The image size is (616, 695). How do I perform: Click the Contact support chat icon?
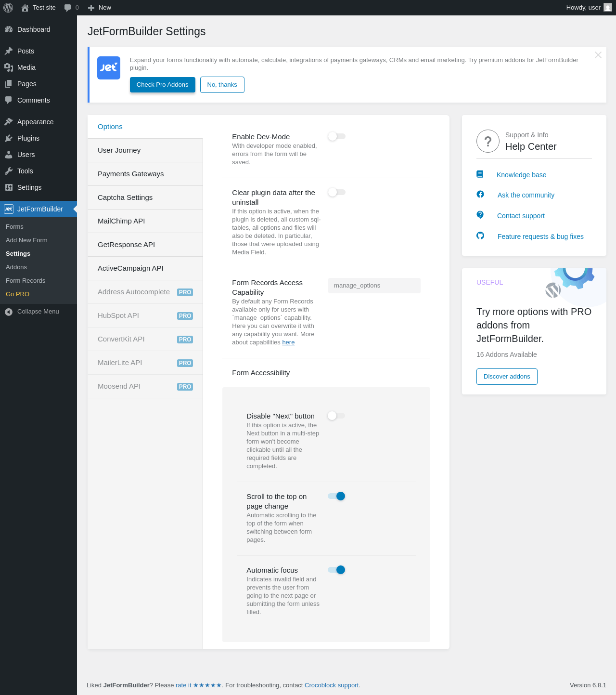[480, 215]
